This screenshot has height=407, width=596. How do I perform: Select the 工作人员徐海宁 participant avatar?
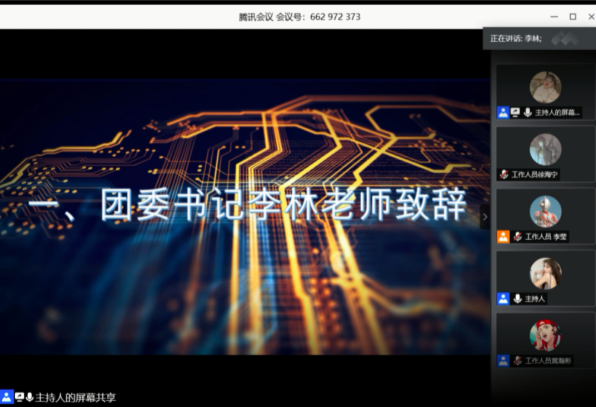click(545, 149)
